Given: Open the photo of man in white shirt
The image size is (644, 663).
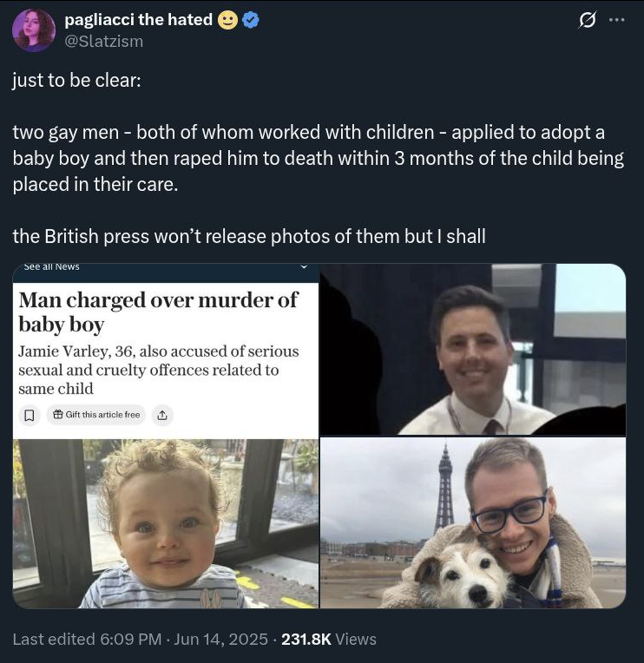Looking at the screenshot, I should pyautogui.click(x=473, y=349).
